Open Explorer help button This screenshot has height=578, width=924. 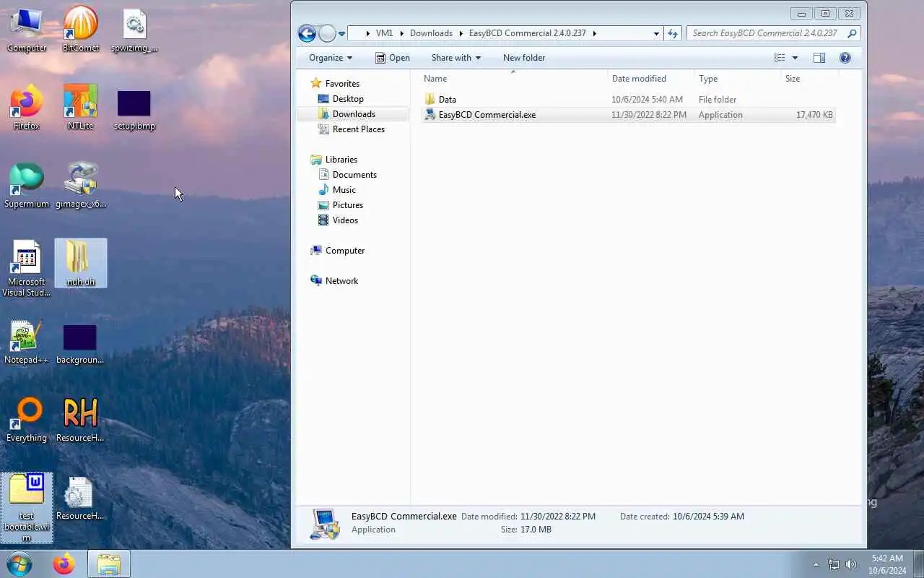(x=845, y=58)
